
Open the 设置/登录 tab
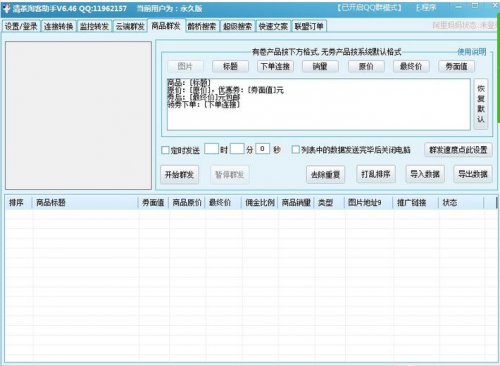[21, 26]
